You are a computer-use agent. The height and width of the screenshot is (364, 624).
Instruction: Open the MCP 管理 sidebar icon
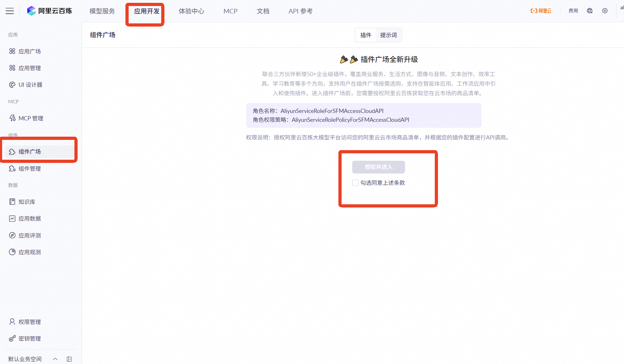pyautogui.click(x=12, y=118)
